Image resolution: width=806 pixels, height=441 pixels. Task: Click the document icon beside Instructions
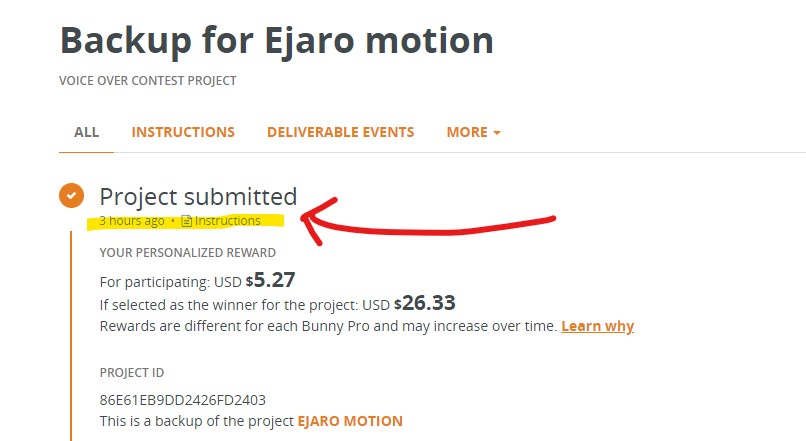[187, 221]
